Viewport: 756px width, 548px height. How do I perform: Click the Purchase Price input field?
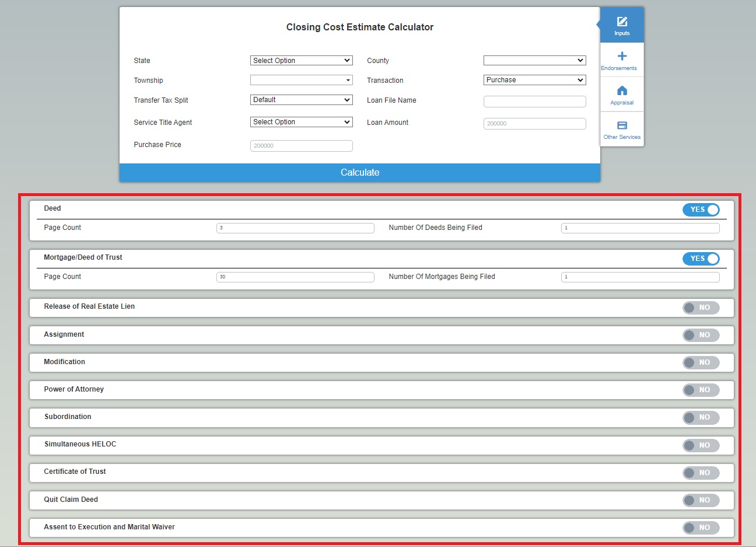301,146
